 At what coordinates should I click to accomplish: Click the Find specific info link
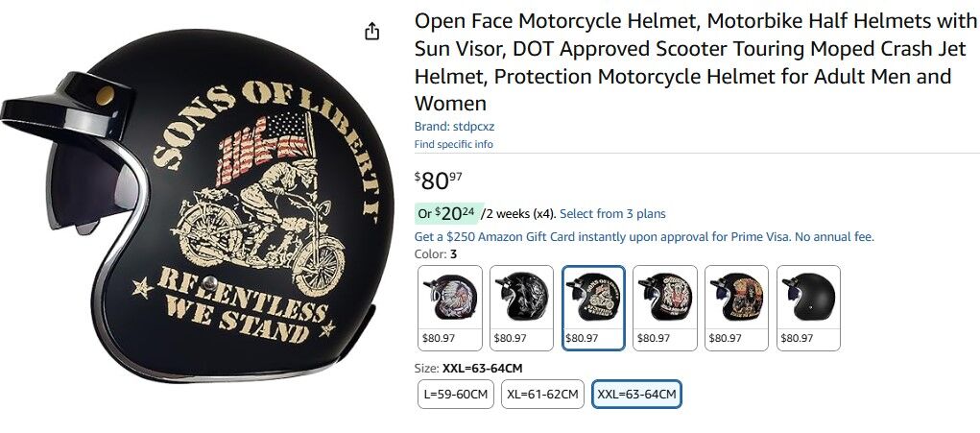454,144
